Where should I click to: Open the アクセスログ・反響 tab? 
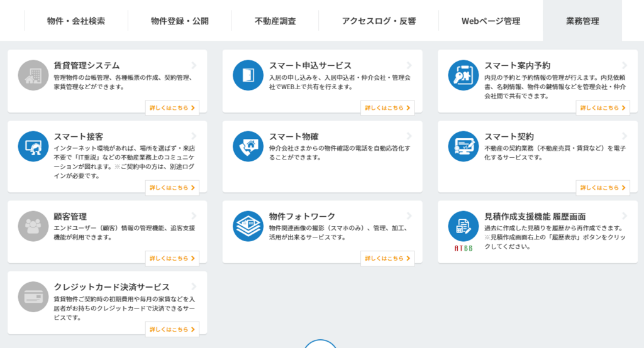(379, 21)
